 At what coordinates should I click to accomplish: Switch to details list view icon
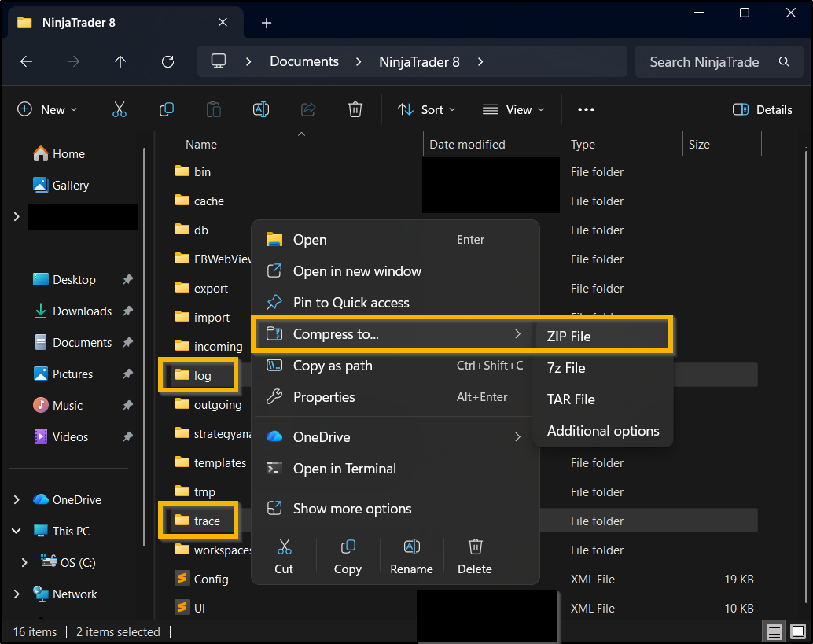(774, 631)
